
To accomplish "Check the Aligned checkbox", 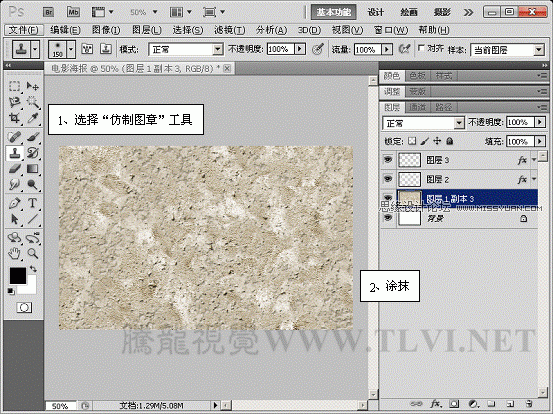I will coord(420,48).
